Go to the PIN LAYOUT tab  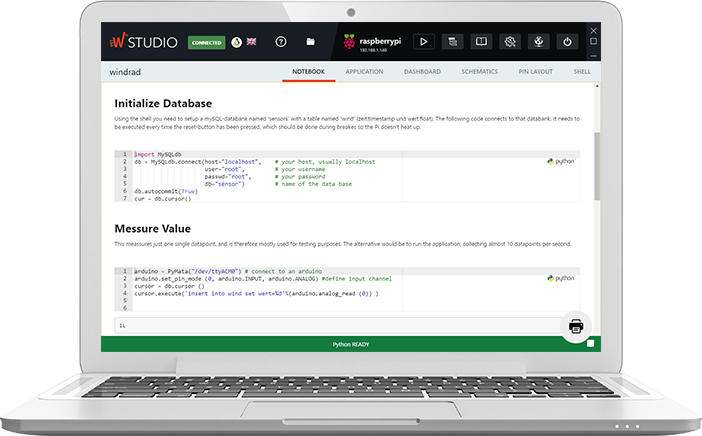point(536,72)
